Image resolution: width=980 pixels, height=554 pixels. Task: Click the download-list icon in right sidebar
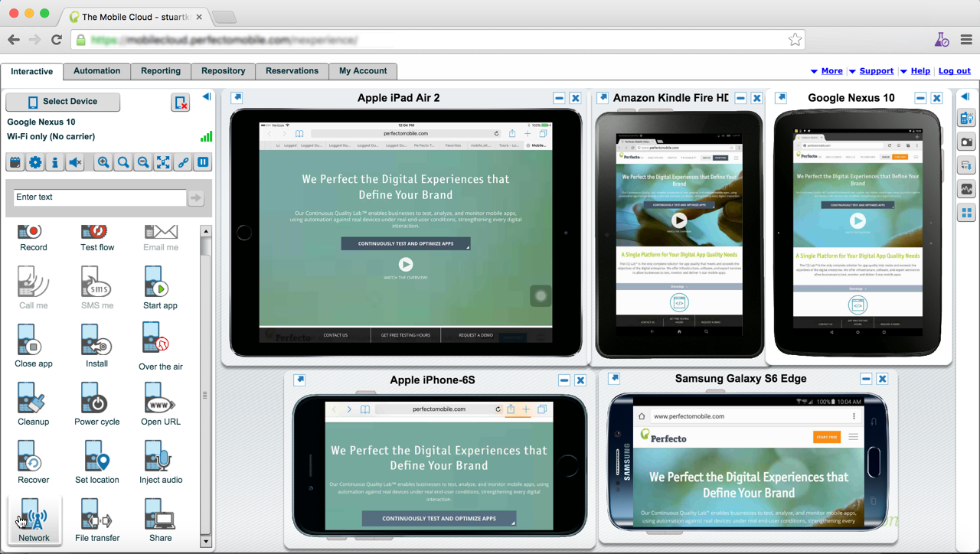(966, 165)
